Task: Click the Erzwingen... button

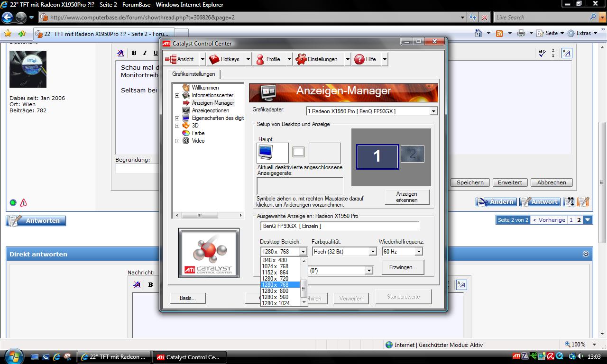Action: point(403,267)
